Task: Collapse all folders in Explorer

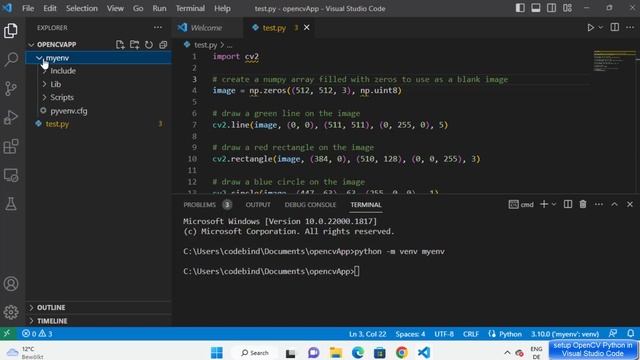Action: coord(163,44)
